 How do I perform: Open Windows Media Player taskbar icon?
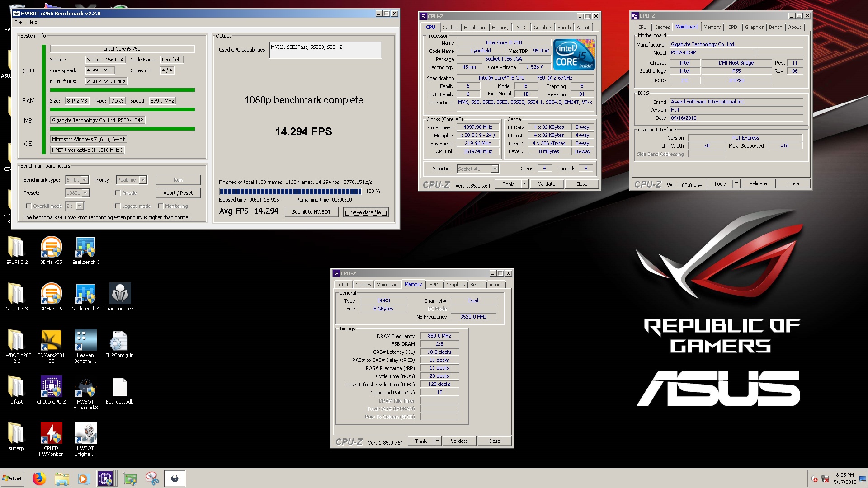tap(84, 479)
